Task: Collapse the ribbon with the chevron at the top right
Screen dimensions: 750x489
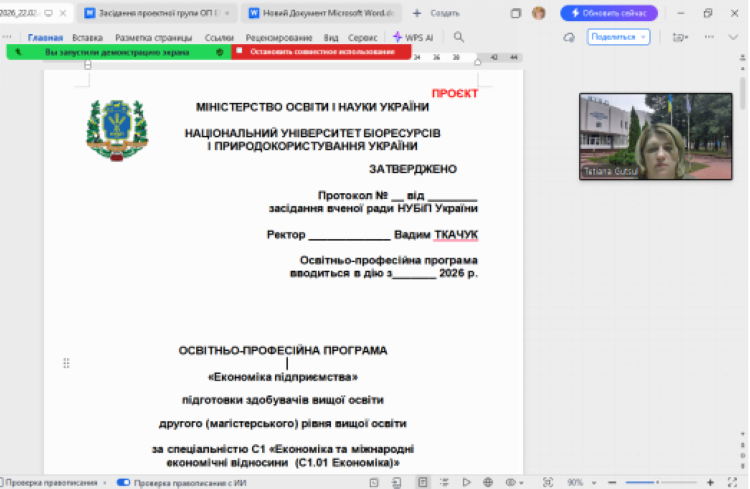Action: coord(733,37)
